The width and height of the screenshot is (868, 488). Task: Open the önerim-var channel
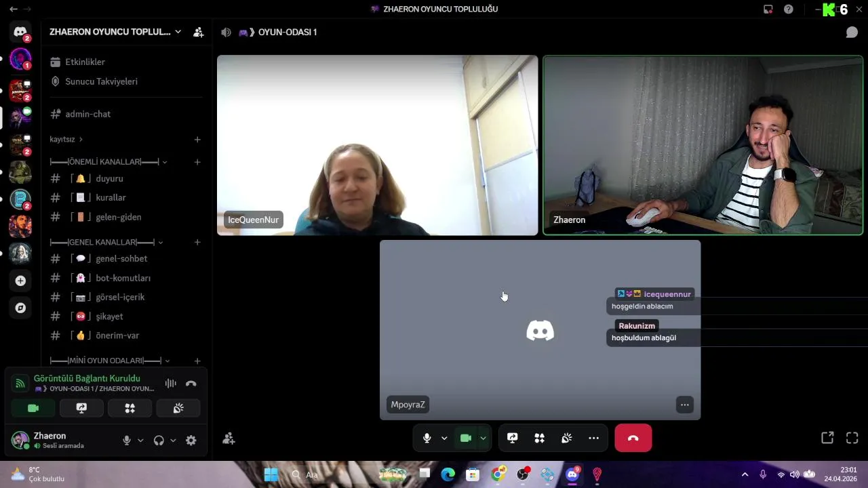tap(125, 335)
